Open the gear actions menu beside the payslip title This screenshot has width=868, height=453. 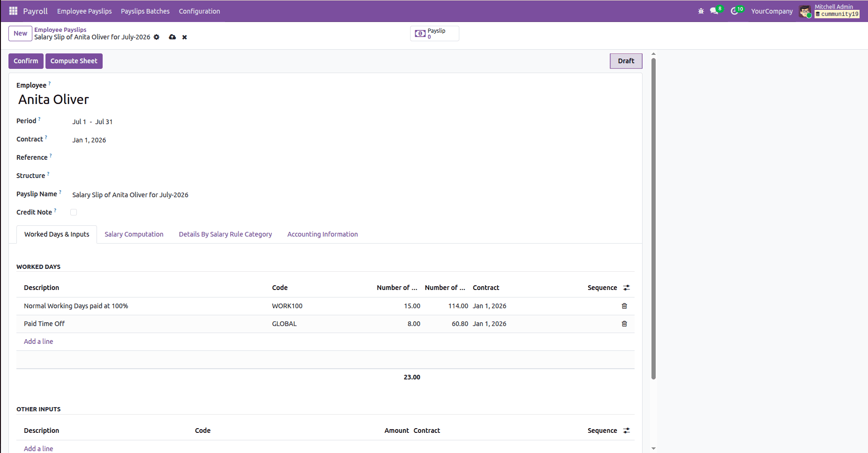157,37
